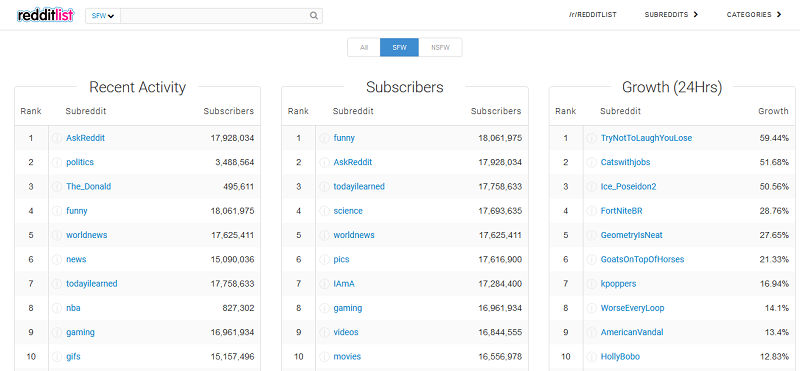Select the SFW filter button

(399, 47)
